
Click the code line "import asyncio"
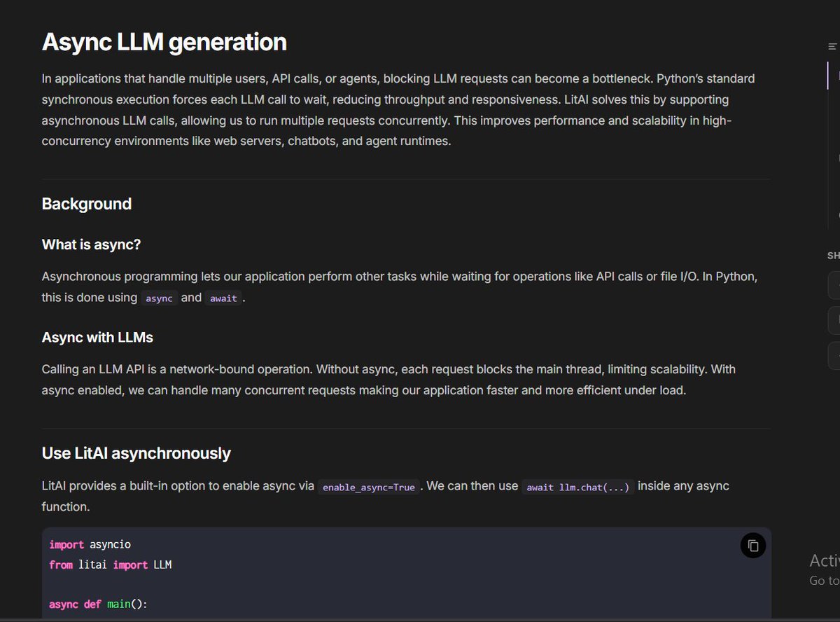pyautogui.click(x=90, y=544)
